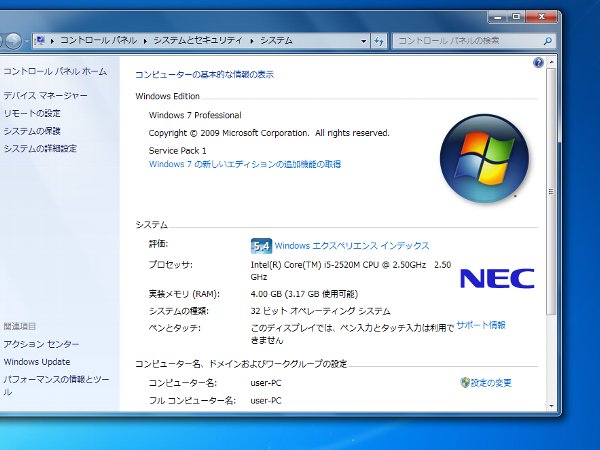Open デバイス マネージャー

46,95
